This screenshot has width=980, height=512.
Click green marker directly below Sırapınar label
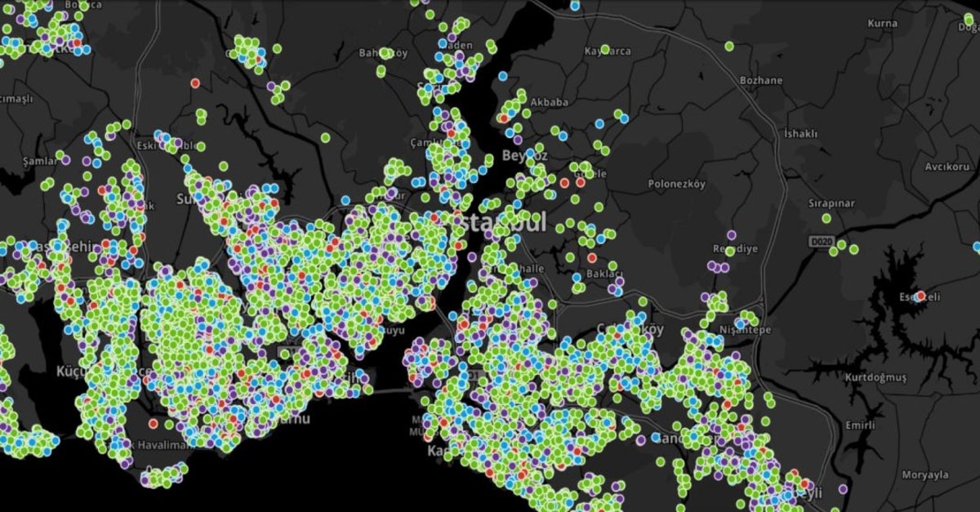pyautogui.click(x=826, y=218)
